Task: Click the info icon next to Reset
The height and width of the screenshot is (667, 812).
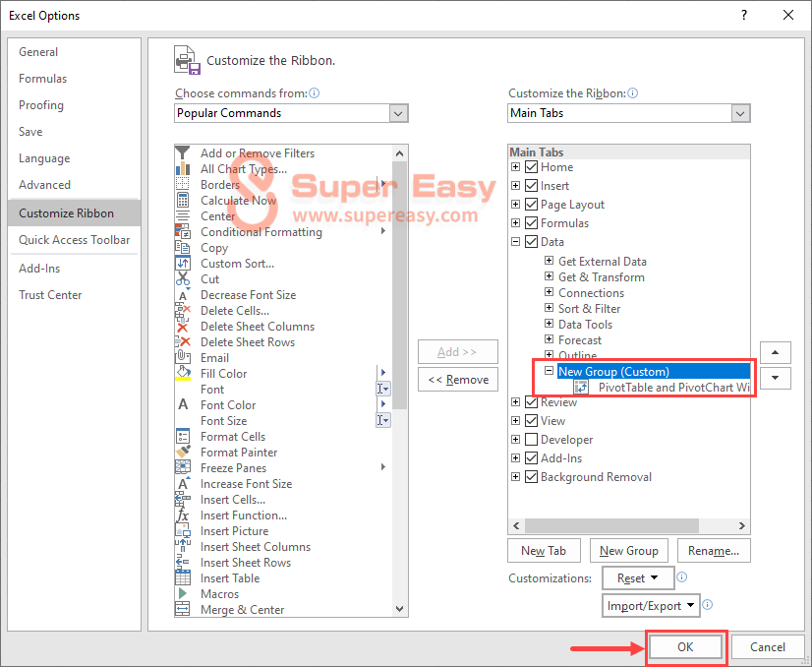Action: 682,577
